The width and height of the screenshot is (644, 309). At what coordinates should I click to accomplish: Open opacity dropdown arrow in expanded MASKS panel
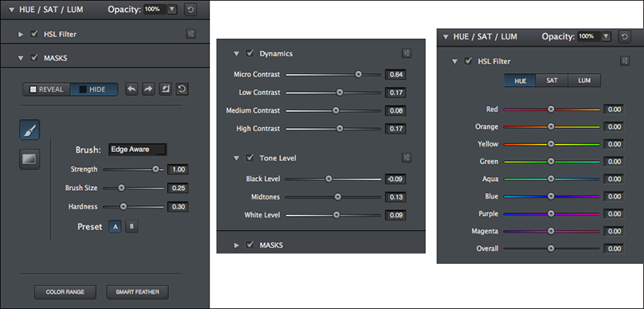pyautogui.click(x=172, y=10)
